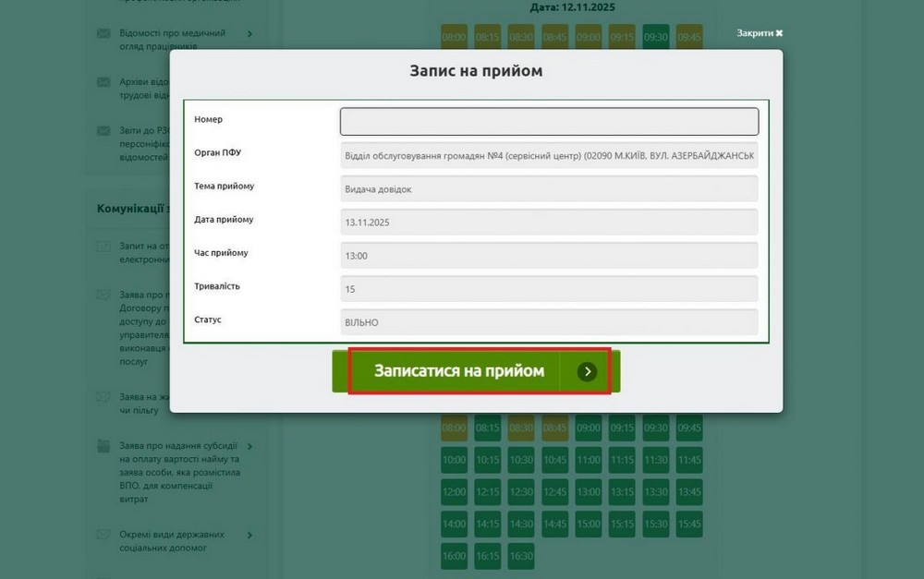Click the envelope icon beside 'Заява на ж... чи пільгу'
This screenshot has height=579, width=924.
103,398
